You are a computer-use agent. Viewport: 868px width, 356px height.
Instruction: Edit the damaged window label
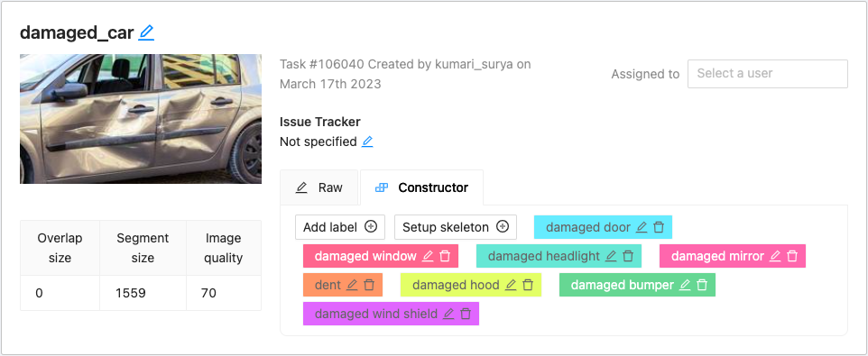click(428, 256)
